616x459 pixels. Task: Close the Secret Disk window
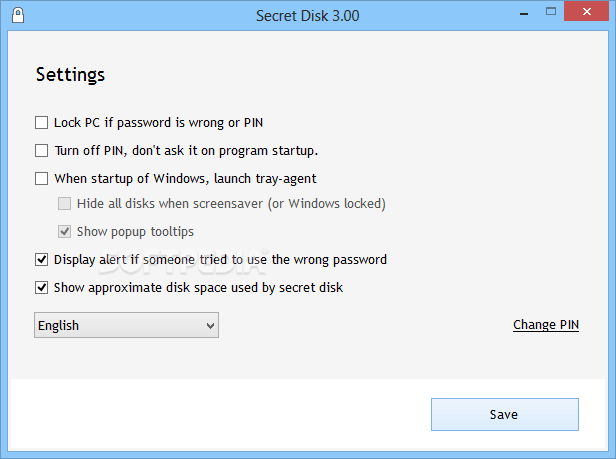pos(587,11)
